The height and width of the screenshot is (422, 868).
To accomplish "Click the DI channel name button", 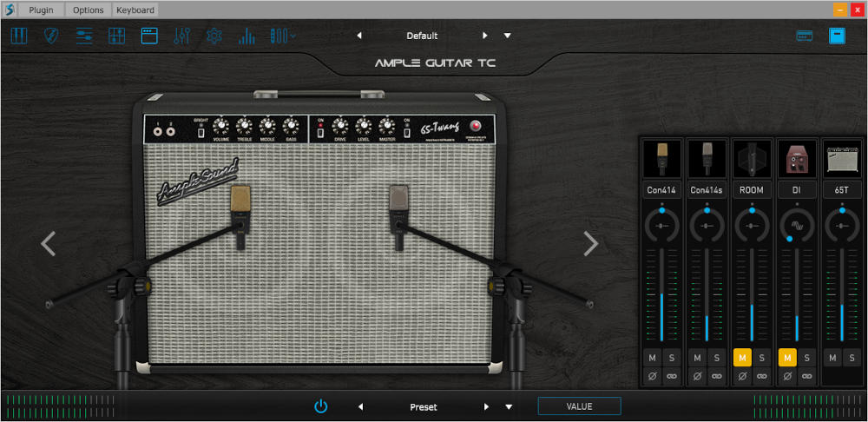I will point(797,190).
